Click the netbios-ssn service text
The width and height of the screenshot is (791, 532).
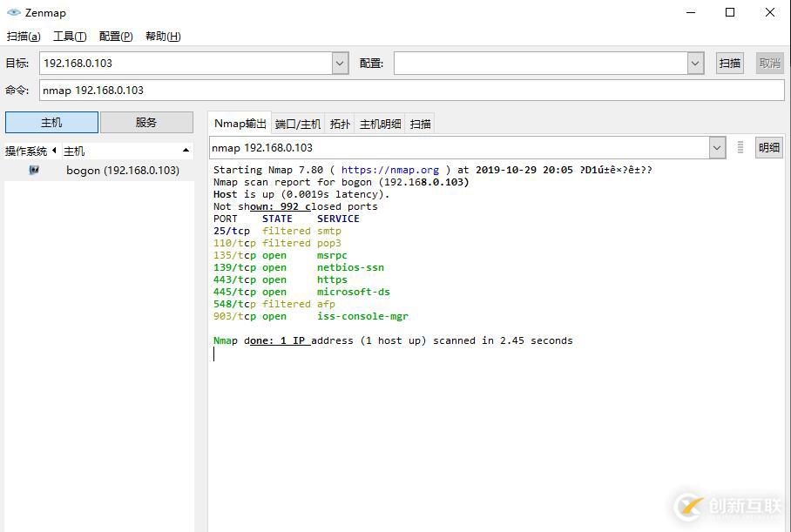coord(350,268)
